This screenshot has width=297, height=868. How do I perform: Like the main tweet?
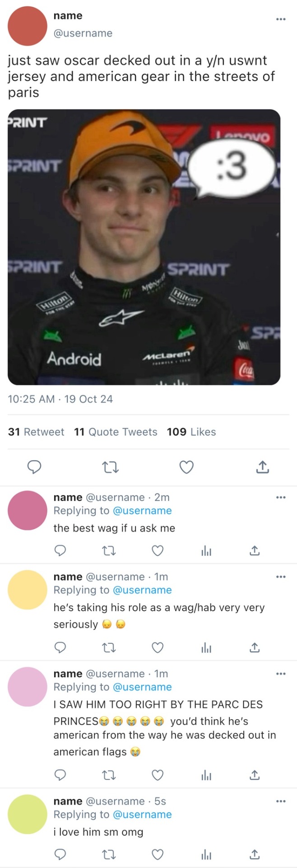point(186,467)
